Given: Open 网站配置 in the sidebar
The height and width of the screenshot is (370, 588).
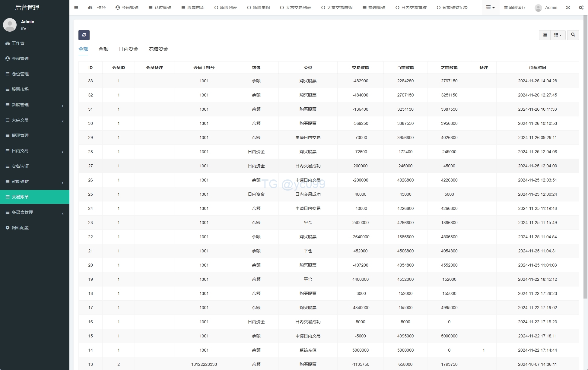Looking at the screenshot, I should (20, 228).
